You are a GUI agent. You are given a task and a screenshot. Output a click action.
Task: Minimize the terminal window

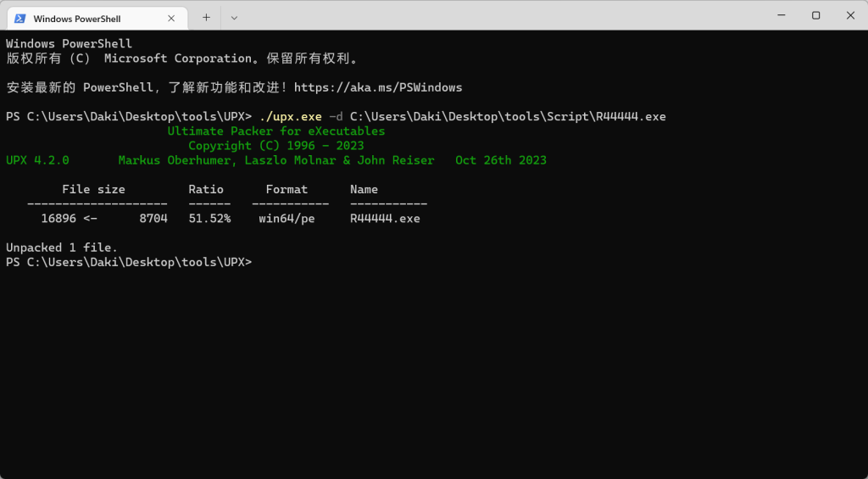(780, 15)
